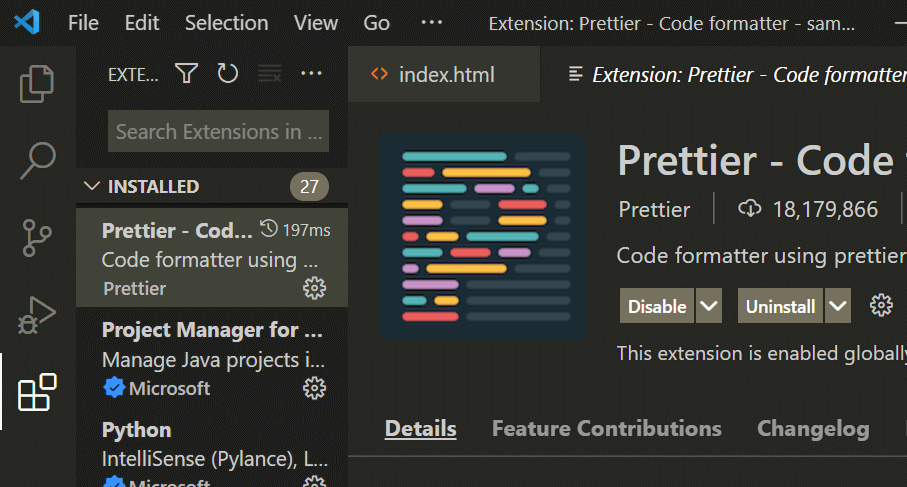Open the Feature Contributions tab
The width and height of the screenshot is (907, 487).
607,429
